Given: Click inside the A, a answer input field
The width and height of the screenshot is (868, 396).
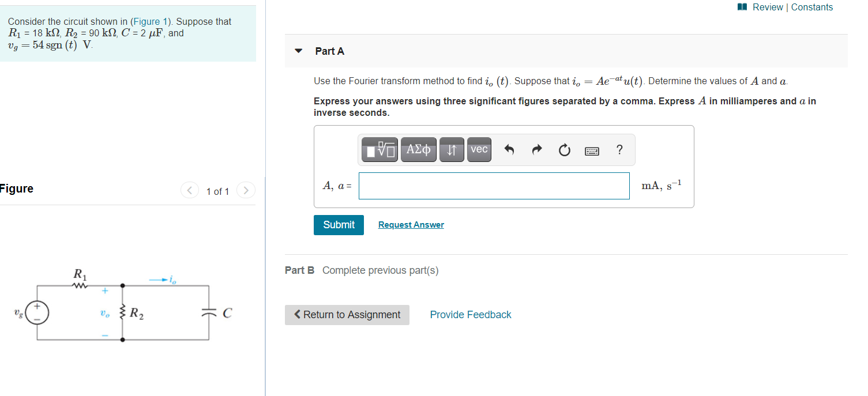Looking at the screenshot, I should (493, 186).
